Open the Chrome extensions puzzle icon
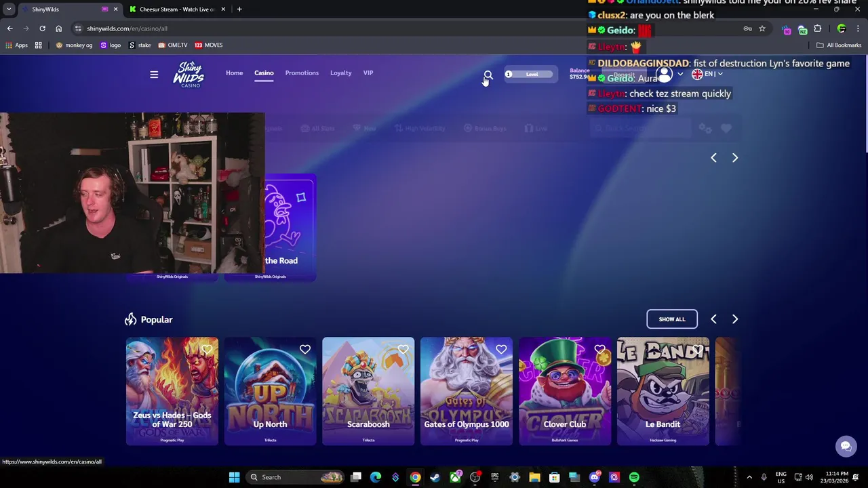Image resolution: width=868 pixels, height=488 pixels. pyautogui.click(x=817, y=28)
